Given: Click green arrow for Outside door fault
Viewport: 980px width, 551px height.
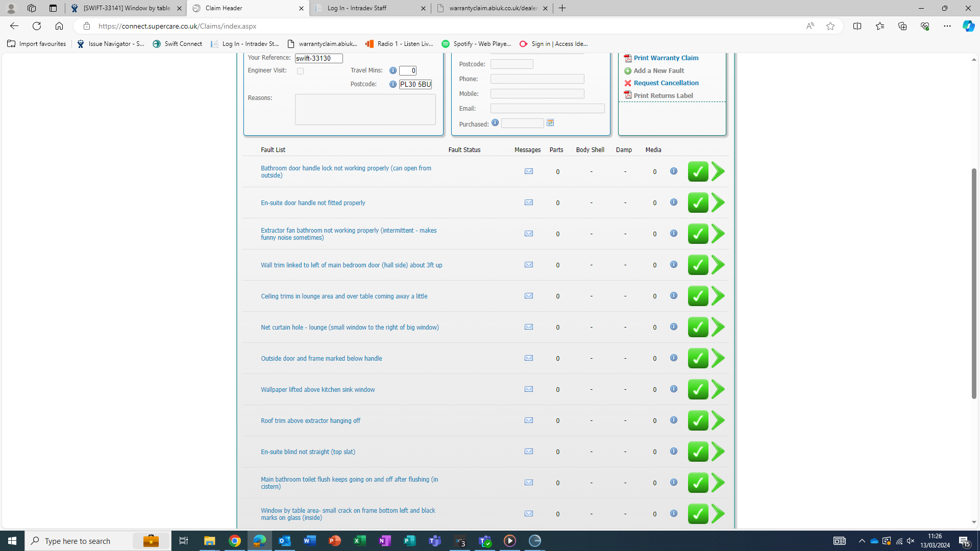Looking at the screenshot, I should 718,358.
